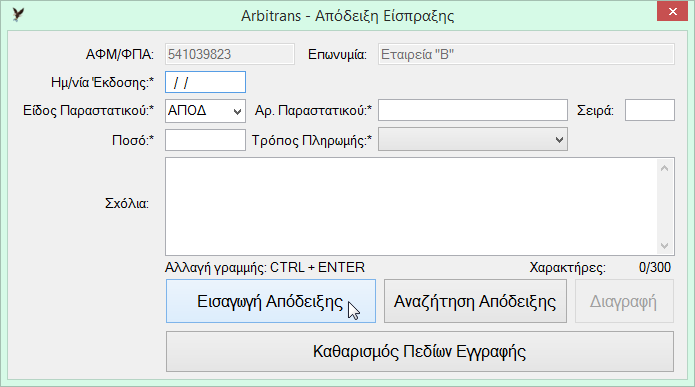
Task: Click the Αρ. Παραστατικού input field
Action: pos(472,110)
